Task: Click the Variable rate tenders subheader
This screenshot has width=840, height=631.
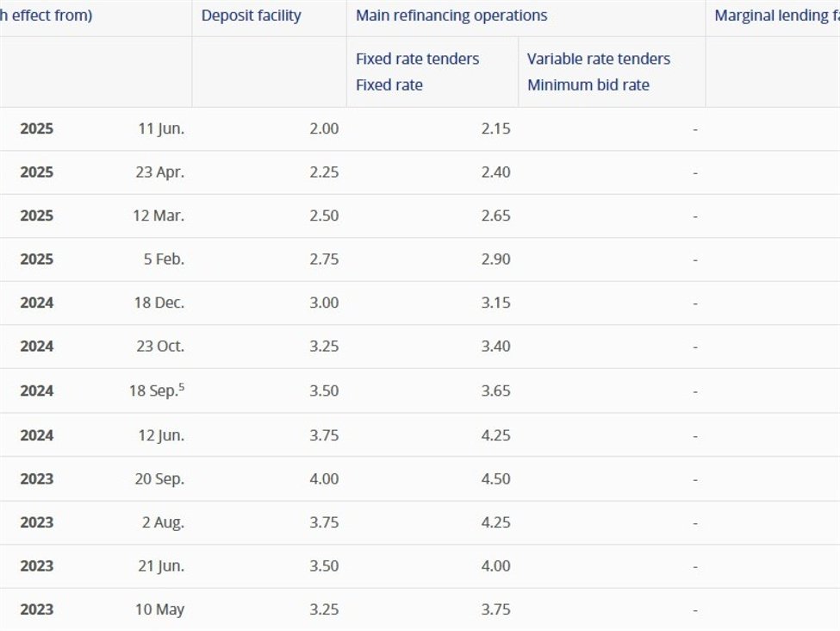Action: (599, 59)
